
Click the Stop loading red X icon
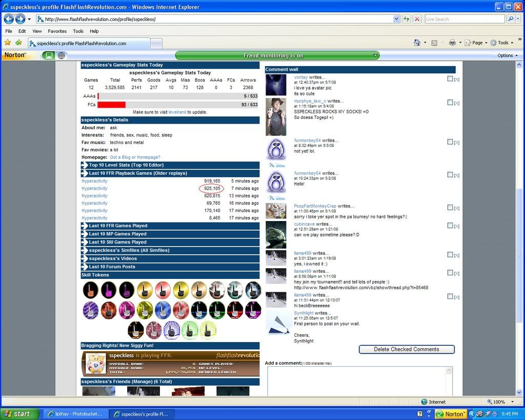coord(417,19)
